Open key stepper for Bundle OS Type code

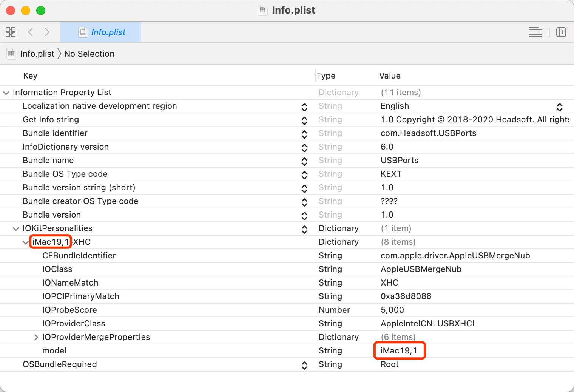(x=304, y=175)
